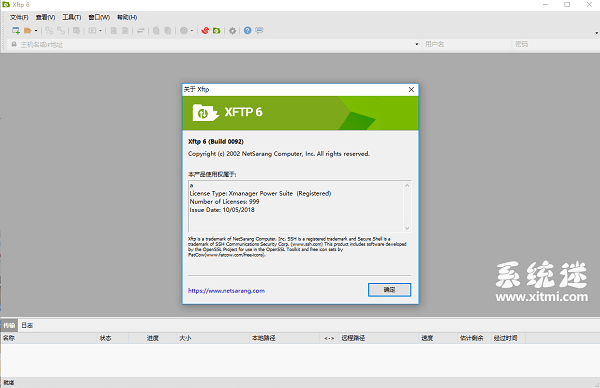Viewport: 600px width, 388px height.
Task: Click the toolbar overflow arrow at right edge
Action: click(597, 33)
